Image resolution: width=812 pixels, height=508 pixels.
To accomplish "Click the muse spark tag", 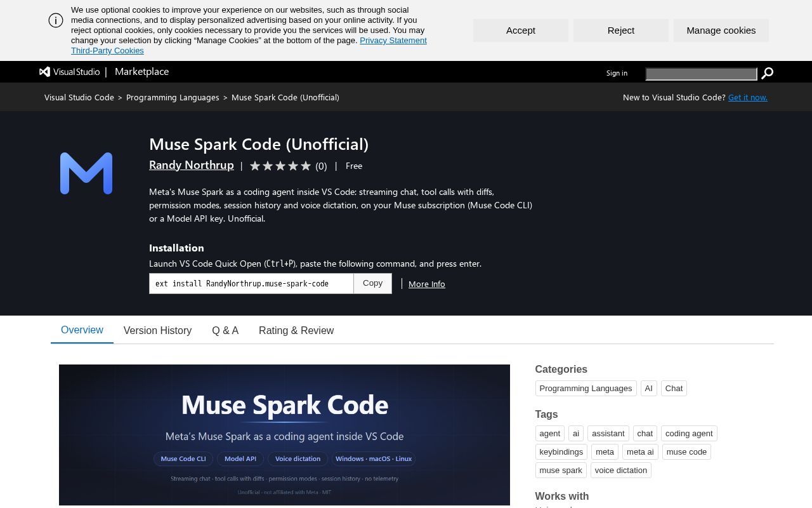I will click(561, 471).
